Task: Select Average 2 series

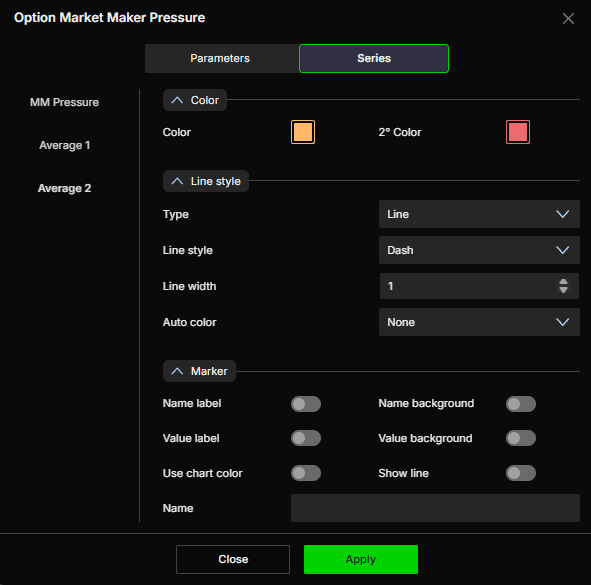Action: click(x=64, y=188)
